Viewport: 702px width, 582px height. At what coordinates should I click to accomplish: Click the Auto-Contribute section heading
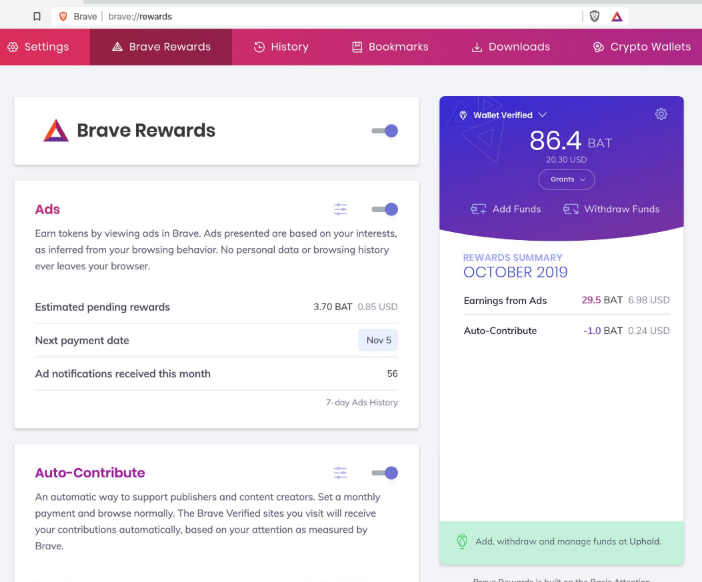90,473
